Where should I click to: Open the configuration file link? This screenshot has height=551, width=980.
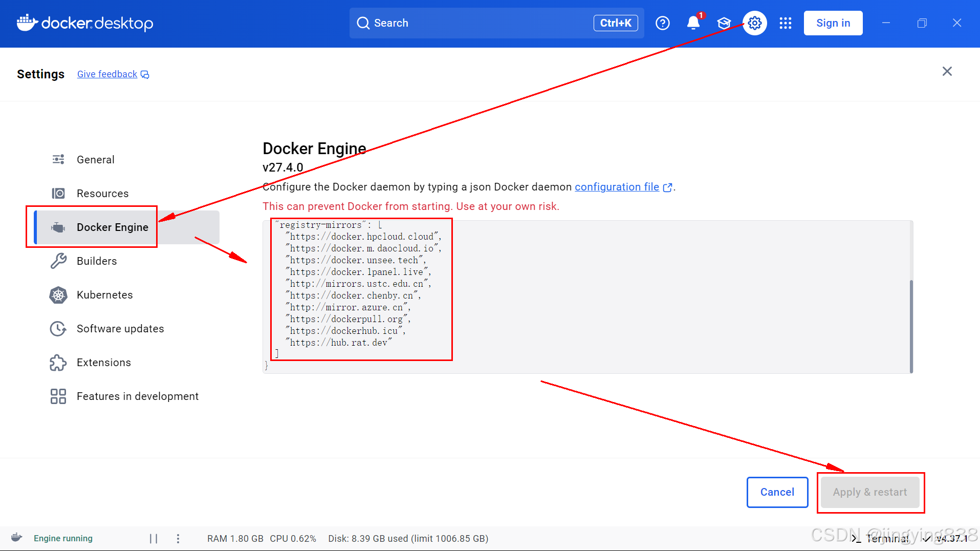point(617,186)
